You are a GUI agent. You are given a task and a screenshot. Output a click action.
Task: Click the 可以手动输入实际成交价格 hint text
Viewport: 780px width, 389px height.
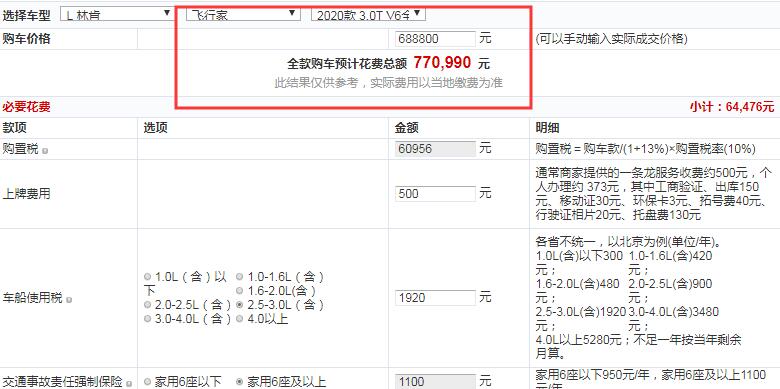click(x=611, y=39)
